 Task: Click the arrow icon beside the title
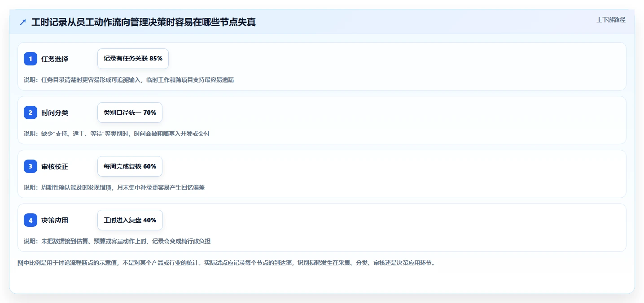(x=23, y=22)
